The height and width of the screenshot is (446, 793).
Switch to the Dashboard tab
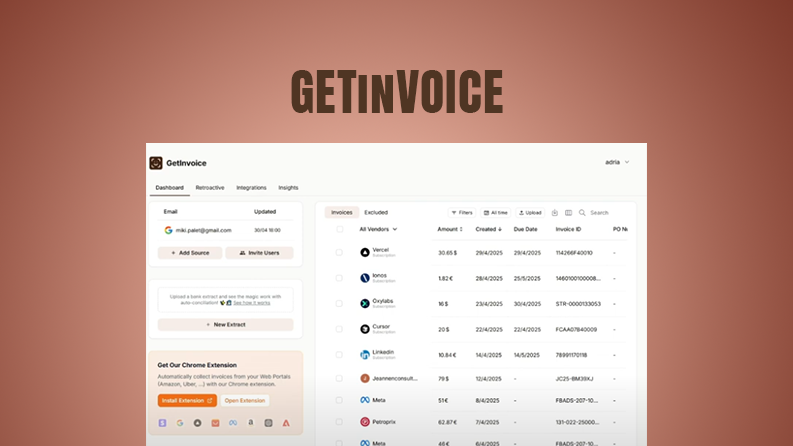[169, 188]
